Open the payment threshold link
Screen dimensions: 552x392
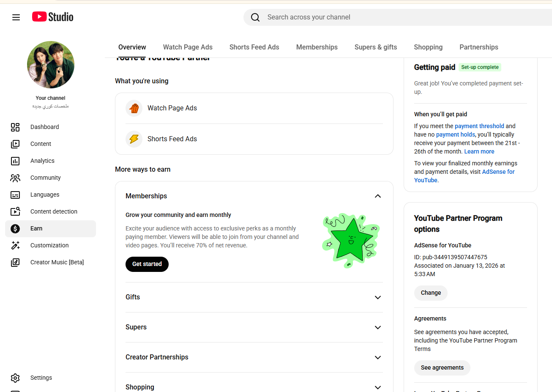tap(479, 126)
